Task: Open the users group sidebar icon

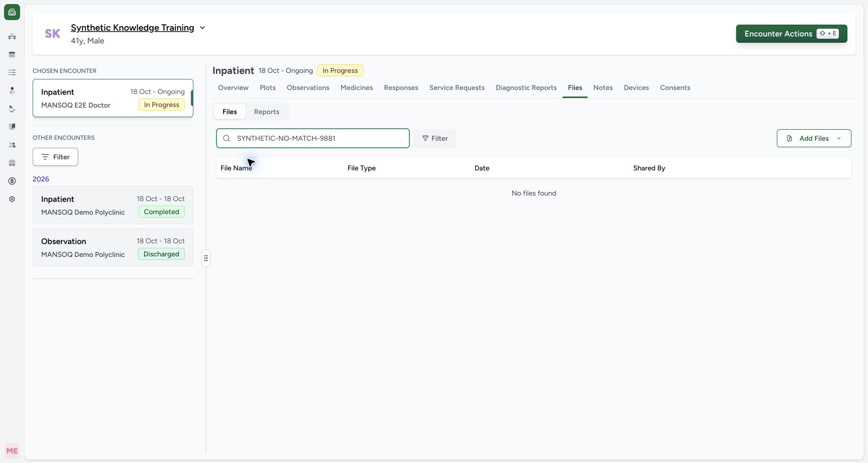Action: 12,145
